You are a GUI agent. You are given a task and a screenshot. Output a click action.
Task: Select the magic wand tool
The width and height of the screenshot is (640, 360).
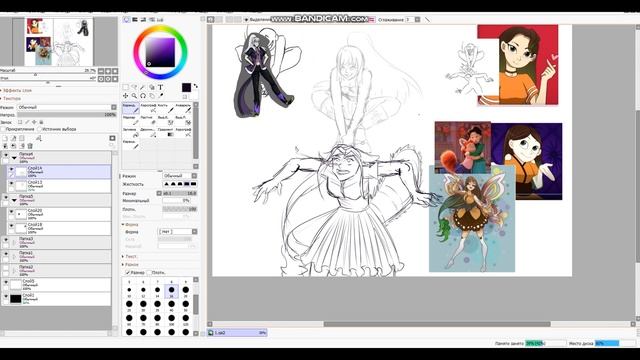click(143, 87)
